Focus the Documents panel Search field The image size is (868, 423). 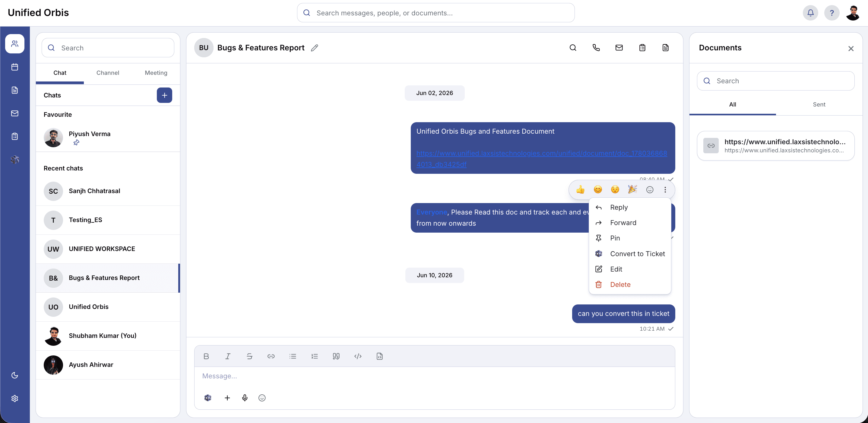(x=776, y=81)
